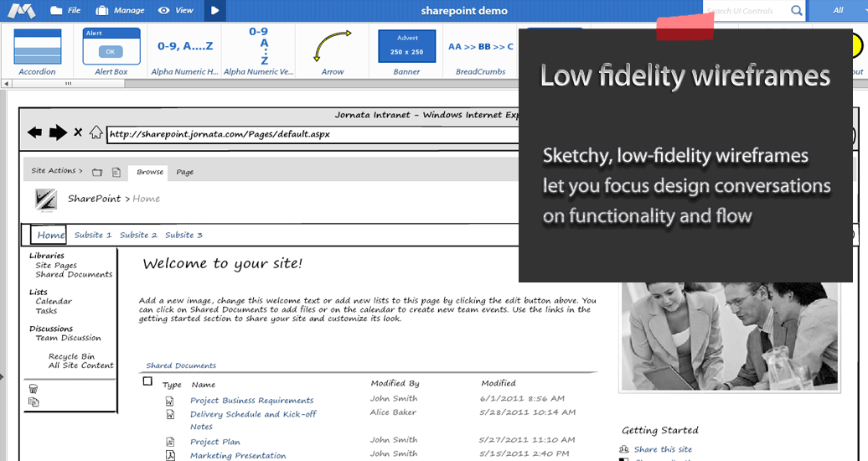
Task: Click the MockupScreens logo icon
Action: click(21, 11)
